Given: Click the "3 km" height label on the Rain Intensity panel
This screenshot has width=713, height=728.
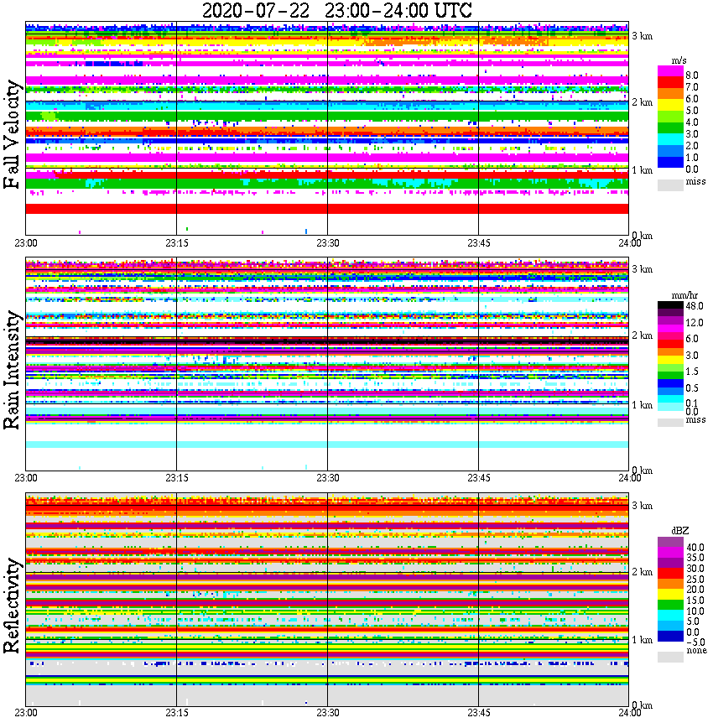Looking at the screenshot, I should coord(642,269).
